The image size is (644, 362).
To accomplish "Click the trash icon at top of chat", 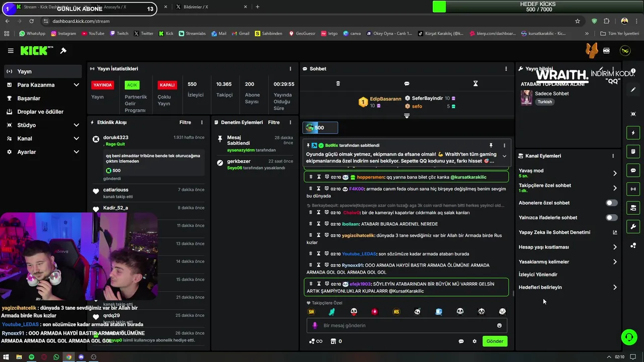I will [x=338, y=83].
